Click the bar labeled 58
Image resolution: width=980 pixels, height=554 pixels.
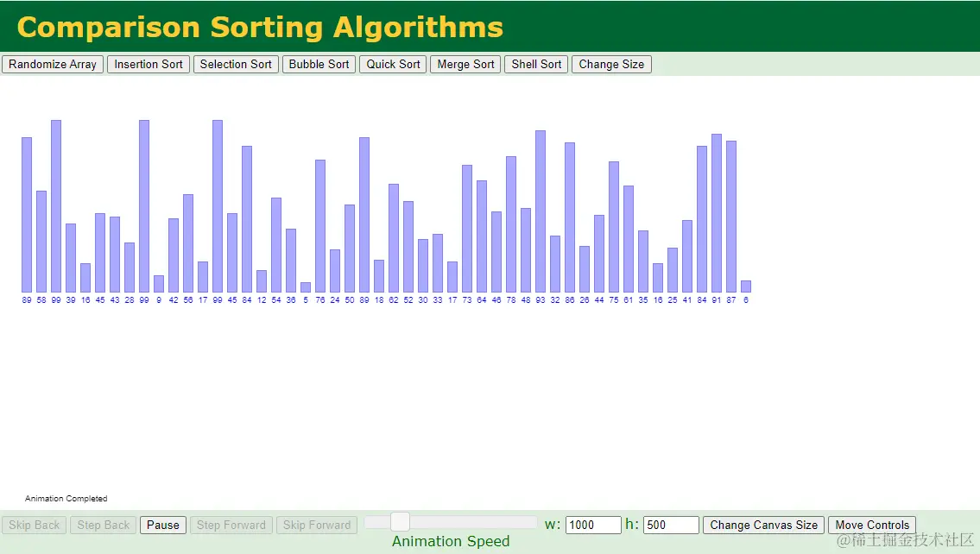(41, 242)
